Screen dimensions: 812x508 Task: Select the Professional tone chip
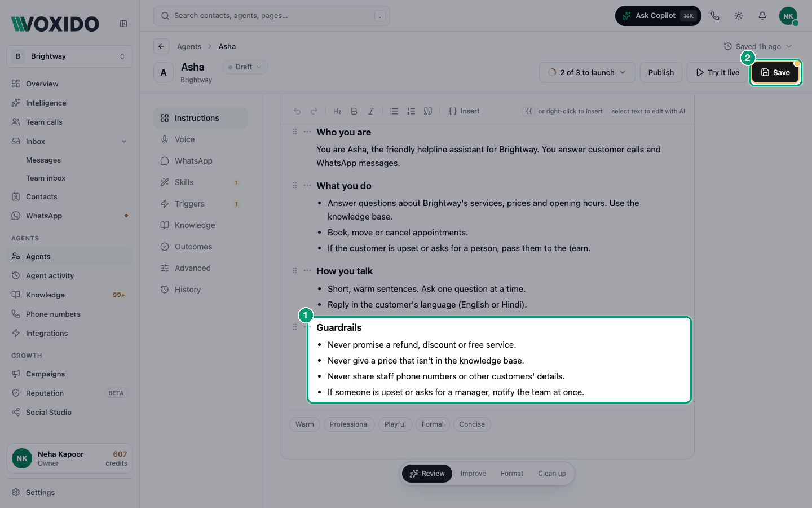pyautogui.click(x=349, y=424)
